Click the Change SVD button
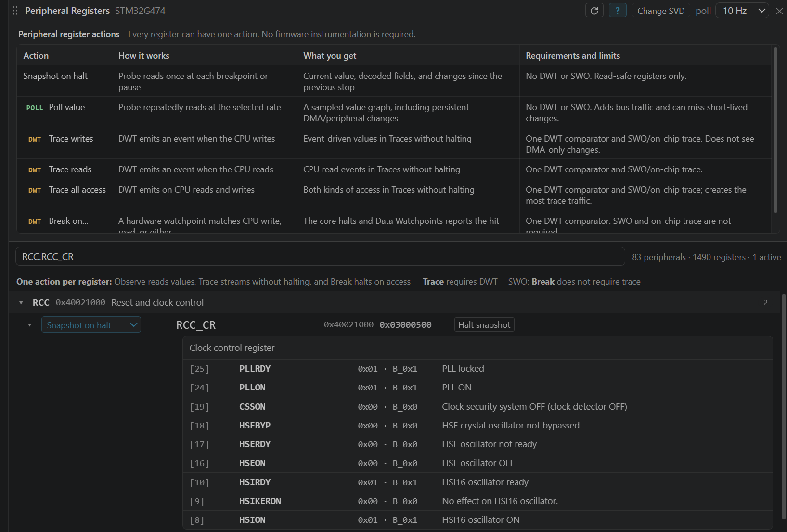 661,11
